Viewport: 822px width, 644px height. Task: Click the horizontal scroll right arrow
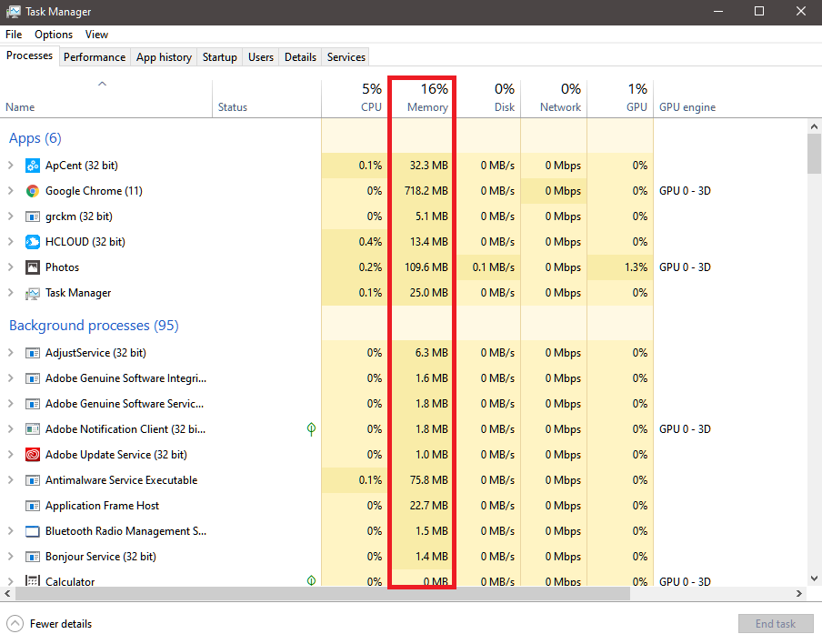799,594
